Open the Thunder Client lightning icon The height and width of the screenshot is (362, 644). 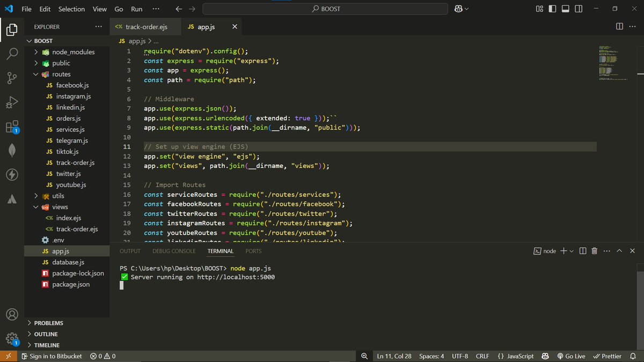(12, 175)
